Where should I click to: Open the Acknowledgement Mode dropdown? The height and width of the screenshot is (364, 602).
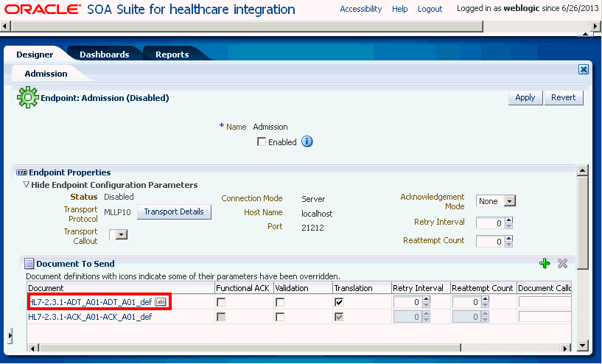click(x=509, y=201)
